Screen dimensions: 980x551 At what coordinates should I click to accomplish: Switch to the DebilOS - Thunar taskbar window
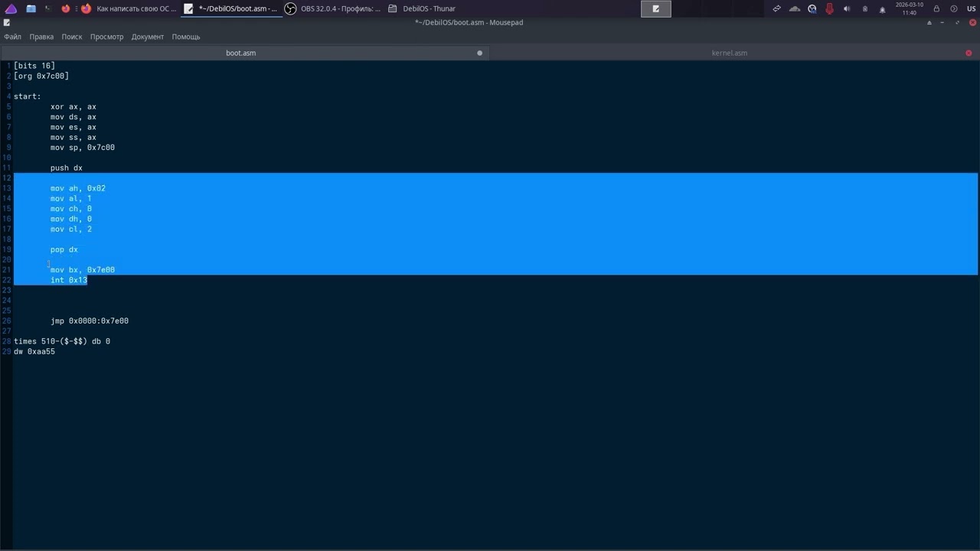(422, 8)
